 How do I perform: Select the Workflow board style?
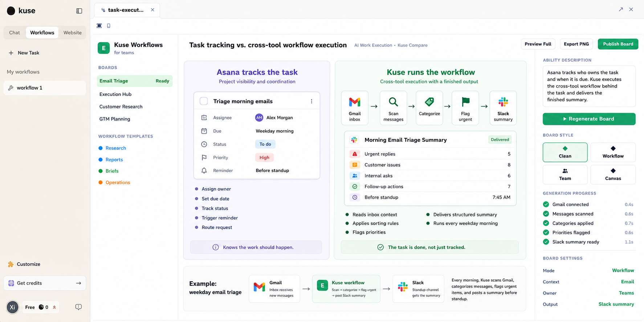coord(613,152)
